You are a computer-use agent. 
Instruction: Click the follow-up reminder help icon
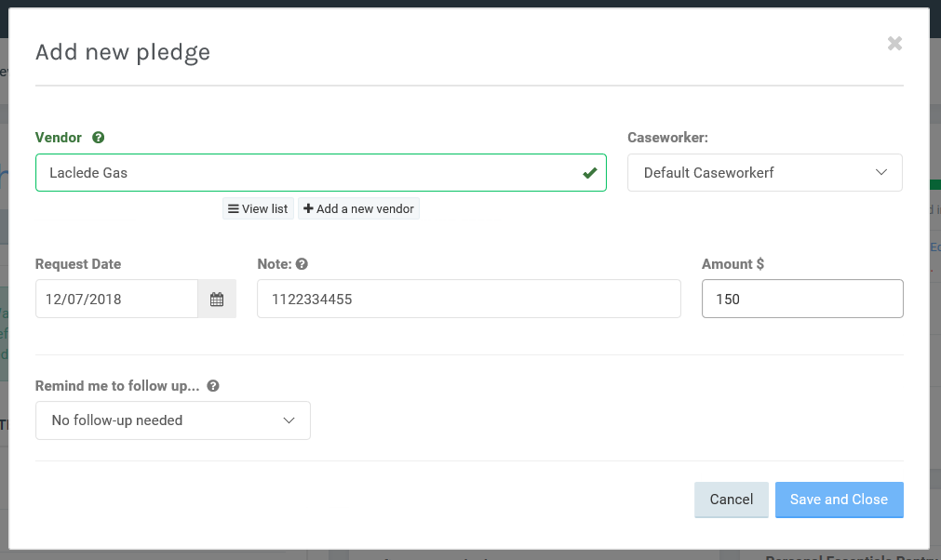213,385
